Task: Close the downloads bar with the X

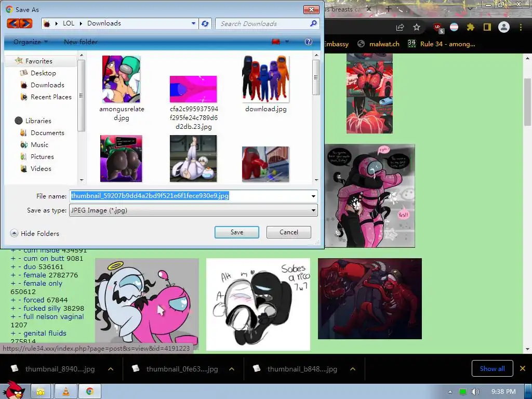Action: click(523, 368)
